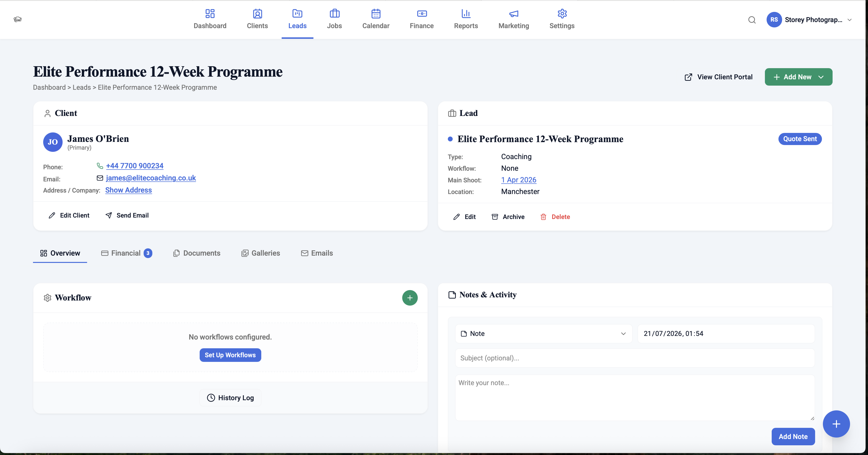This screenshot has width=868, height=455.
Task: Go to Marketing megaphone icon
Action: tap(514, 14)
